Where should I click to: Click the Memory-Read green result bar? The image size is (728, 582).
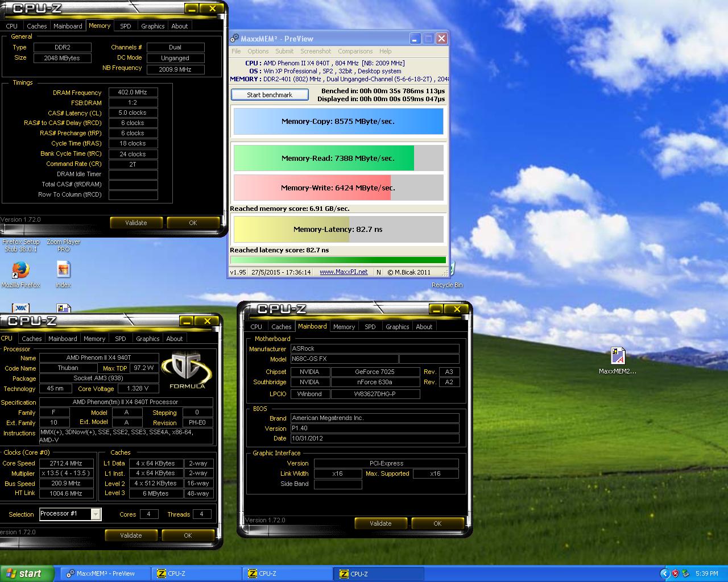(338, 158)
